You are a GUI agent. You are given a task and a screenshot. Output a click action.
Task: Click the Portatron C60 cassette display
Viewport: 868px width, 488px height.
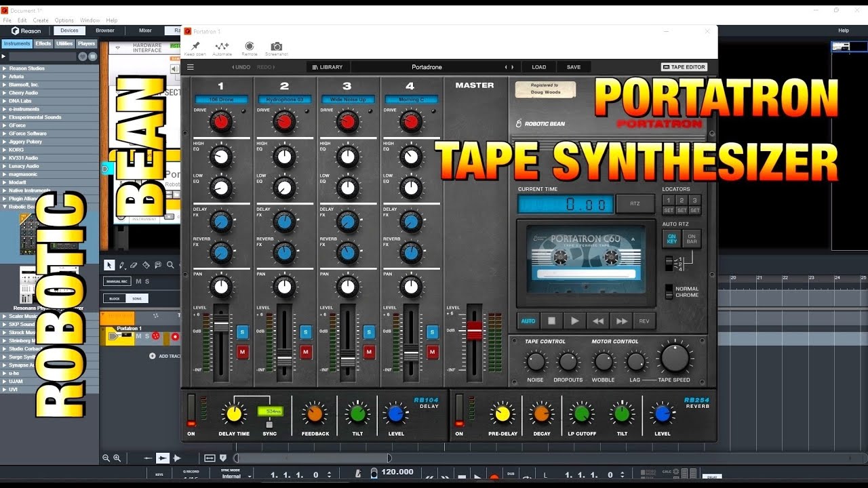coord(585,259)
